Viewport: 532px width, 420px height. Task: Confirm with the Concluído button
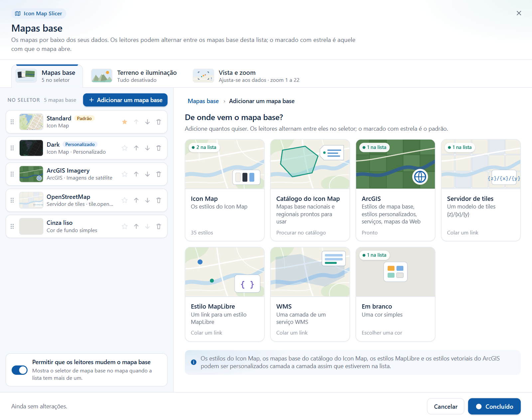[494, 406]
